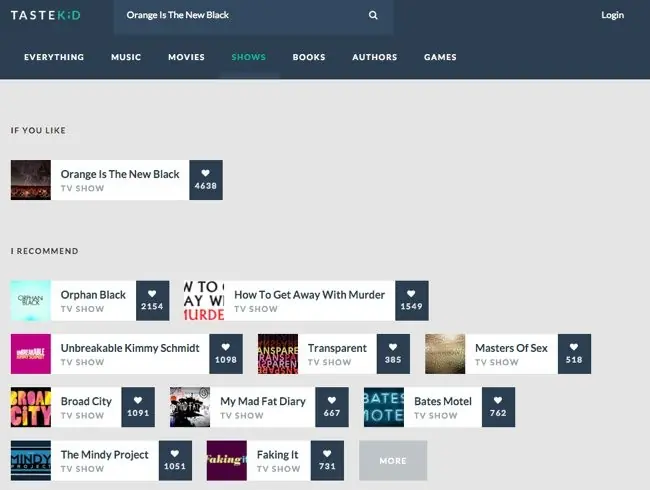Image resolution: width=650 pixels, height=490 pixels.
Task: Open Unbreakable Kimmy Schmidt title link
Action: point(130,348)
